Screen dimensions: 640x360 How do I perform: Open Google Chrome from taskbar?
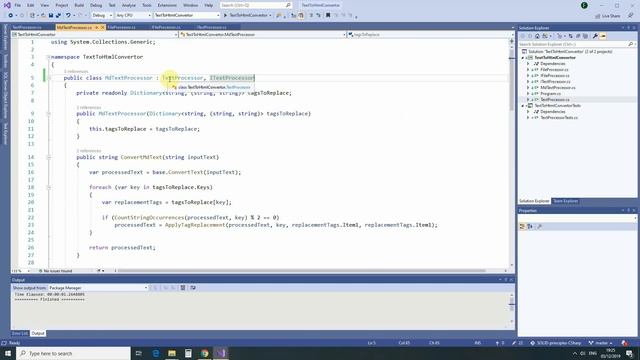[x=204, y=353]
